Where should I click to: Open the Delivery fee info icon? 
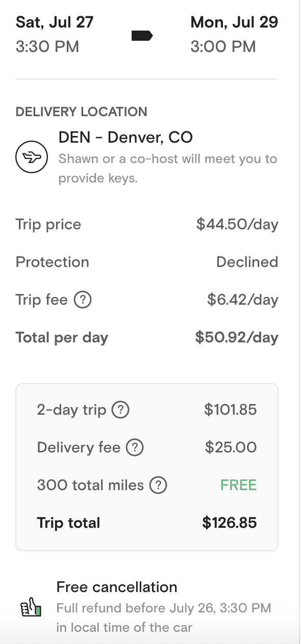(x=135, y=447)
